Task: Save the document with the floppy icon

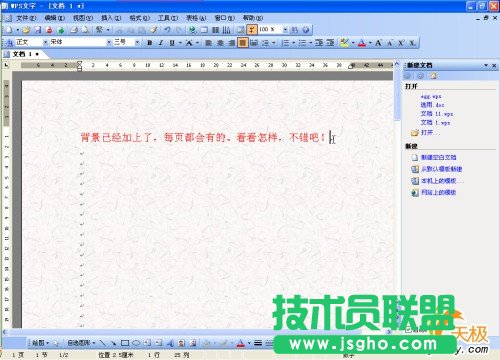Action: [x=38, y=30]
